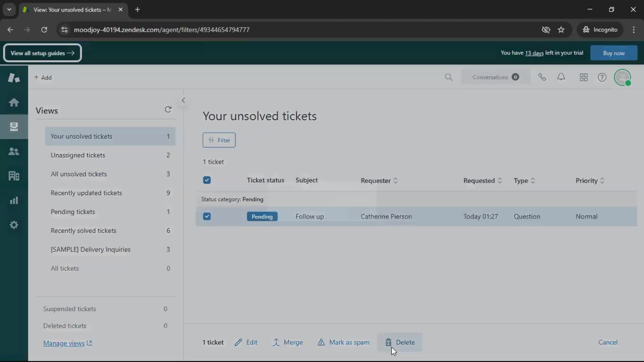Screen dimensions: 644x362
Task: Open the search magnifier icon
Action: coord(448,77)
